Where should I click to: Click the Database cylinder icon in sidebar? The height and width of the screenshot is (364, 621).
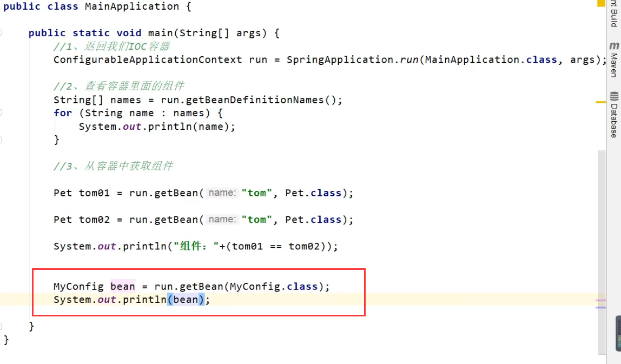point(615,96)
